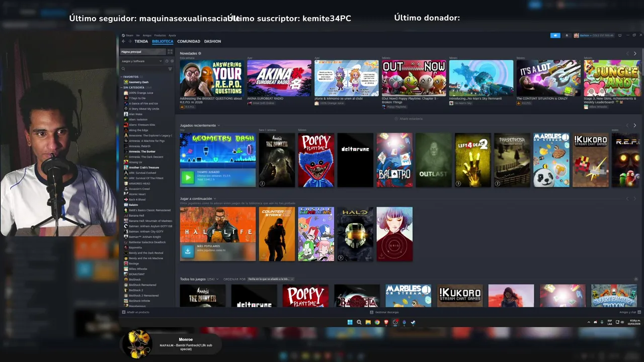The width and height of the screenshot is (644, 362).
Task: Open Amnesia The Bunker in recently played
Action: [277, 160]
